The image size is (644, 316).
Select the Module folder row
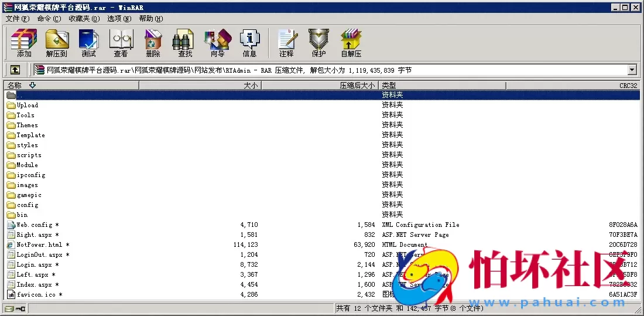(322, 165)
